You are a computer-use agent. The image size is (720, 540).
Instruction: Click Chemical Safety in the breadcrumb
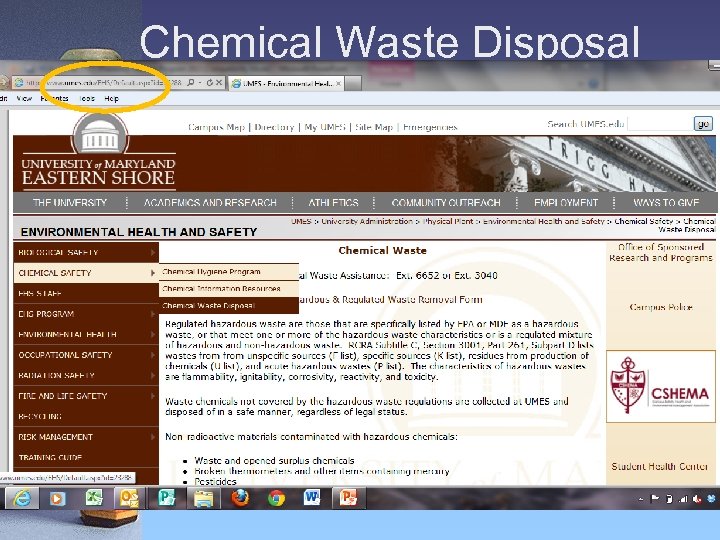pyautogui.click(x=644, y=221)
